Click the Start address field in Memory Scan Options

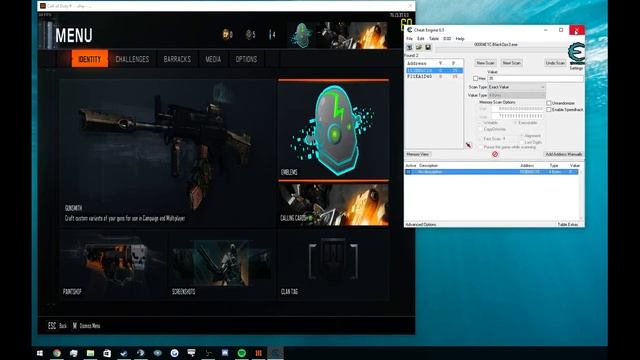point(517,109)
